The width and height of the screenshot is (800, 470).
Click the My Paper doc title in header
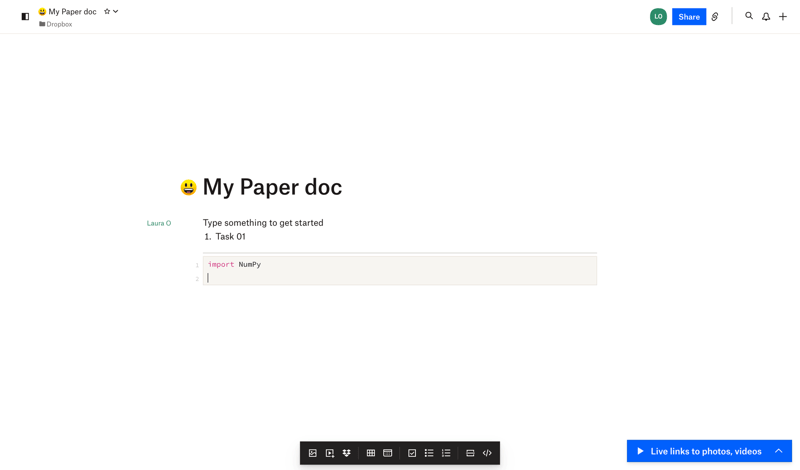click(x=72, y=11)
